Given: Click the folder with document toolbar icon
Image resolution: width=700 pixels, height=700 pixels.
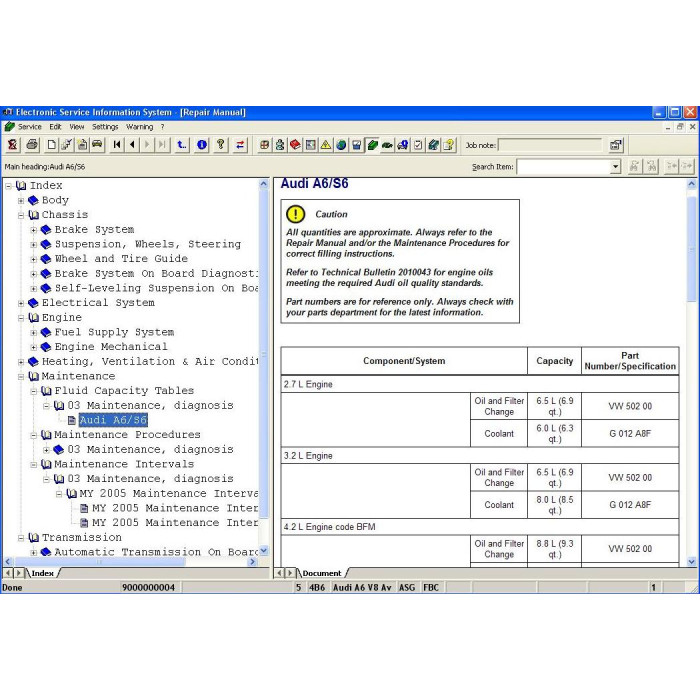Looking at the screenshot, I should point(82,145).
